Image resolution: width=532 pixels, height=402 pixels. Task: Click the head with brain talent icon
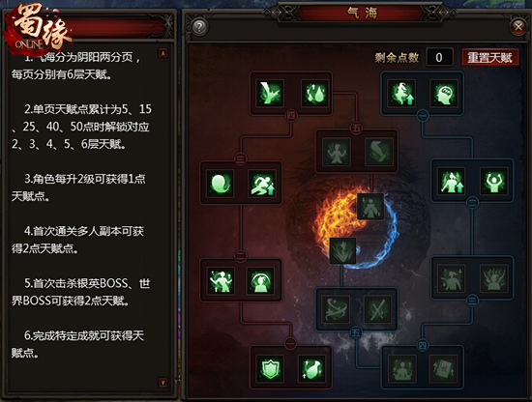(444, 93)
